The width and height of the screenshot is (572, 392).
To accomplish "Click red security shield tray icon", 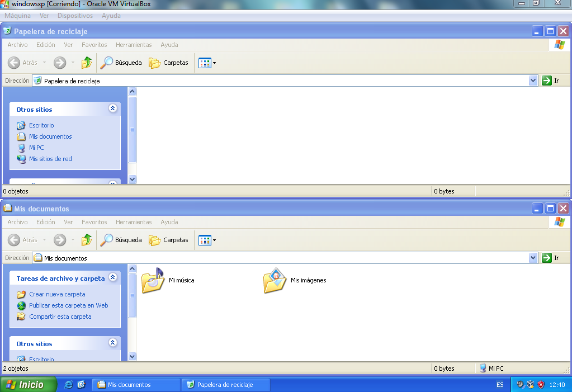I will click(x=541, y=385).
